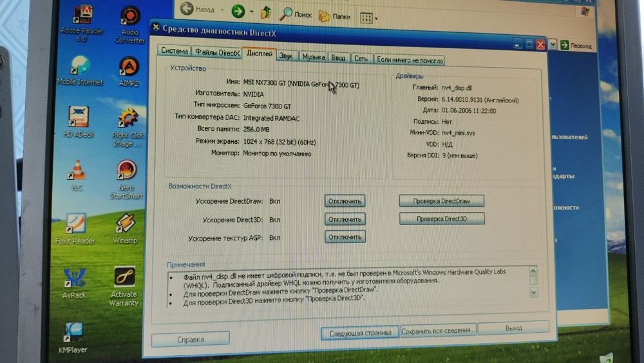This screenshot has height=363, width=644.
Task: Launch KMPlayer desktop shortcut
Action: tap(73, 338)
